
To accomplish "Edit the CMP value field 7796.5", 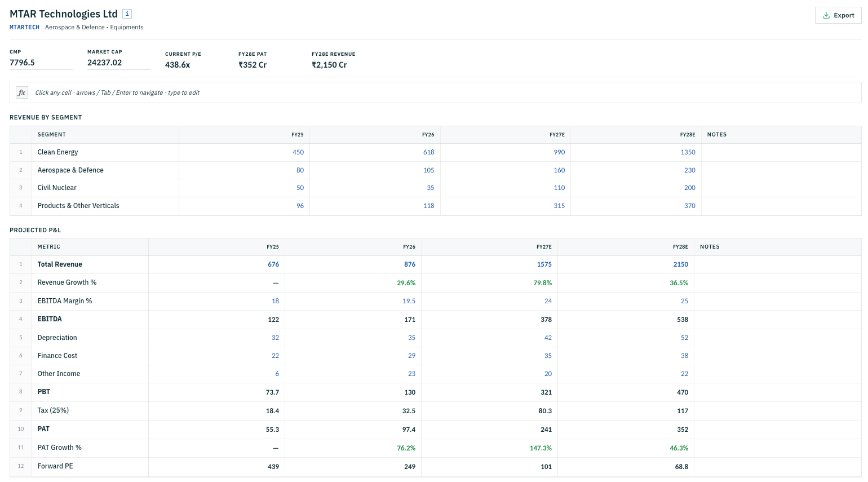I will [41, 63].
